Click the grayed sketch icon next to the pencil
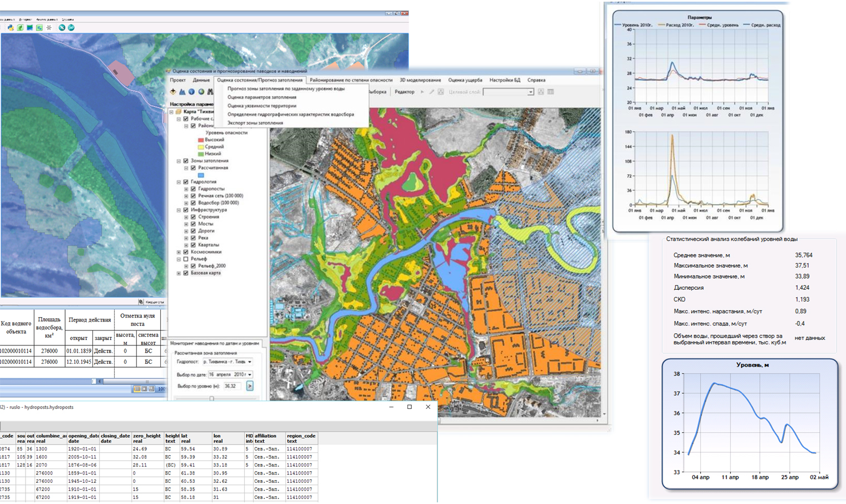 pyautogui.click(x=441, y=92)
